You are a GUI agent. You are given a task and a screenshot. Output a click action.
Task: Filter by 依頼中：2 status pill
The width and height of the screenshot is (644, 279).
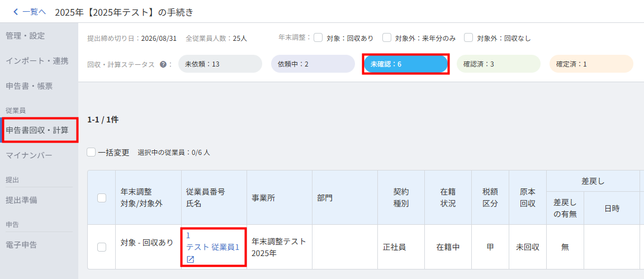[x=312, y=64]
